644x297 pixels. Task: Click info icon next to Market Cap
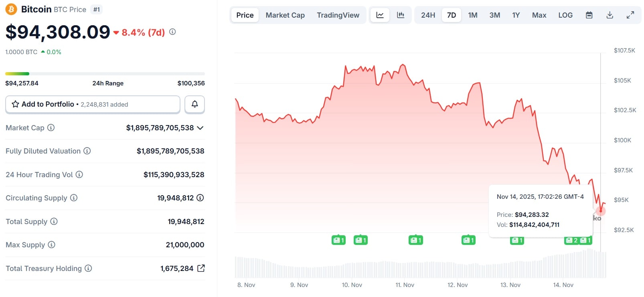pyautogui.click(x=51, y=127)
